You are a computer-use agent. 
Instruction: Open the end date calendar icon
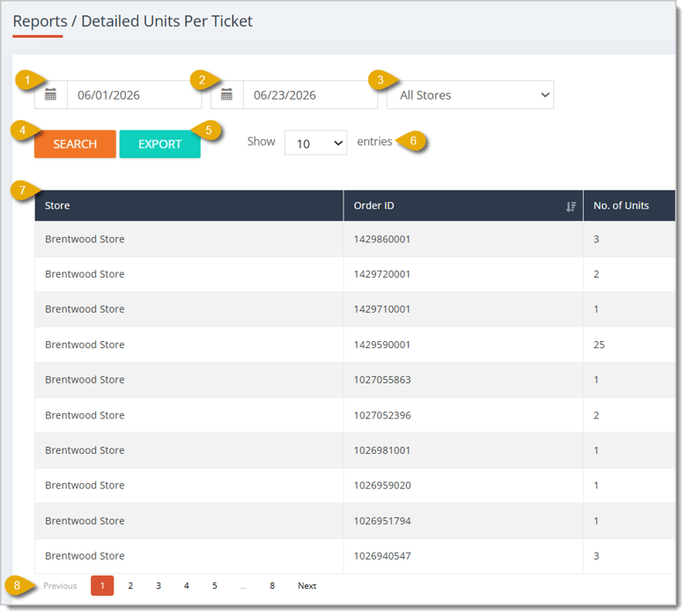226,94
